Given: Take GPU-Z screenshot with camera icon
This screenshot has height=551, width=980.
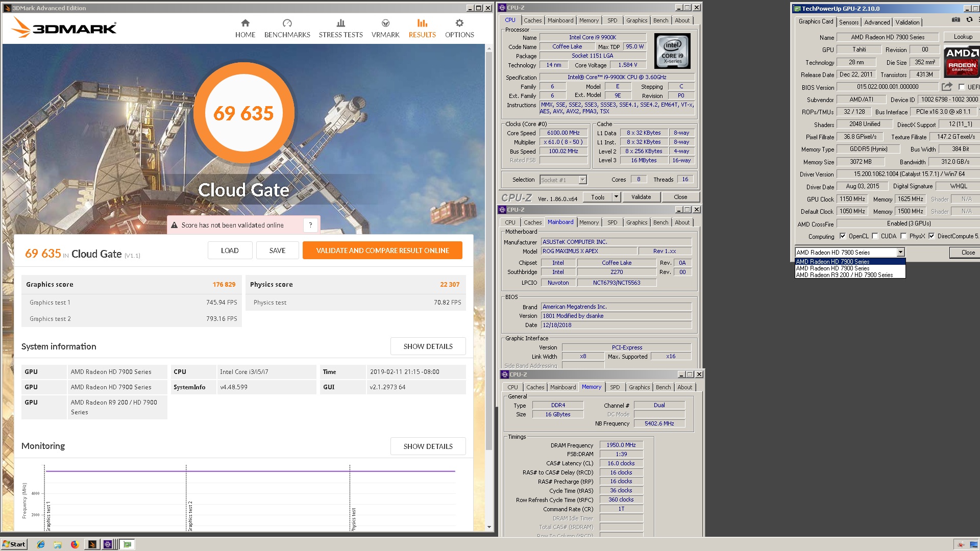Looking at the screenshot, I should tap(955, 20).
